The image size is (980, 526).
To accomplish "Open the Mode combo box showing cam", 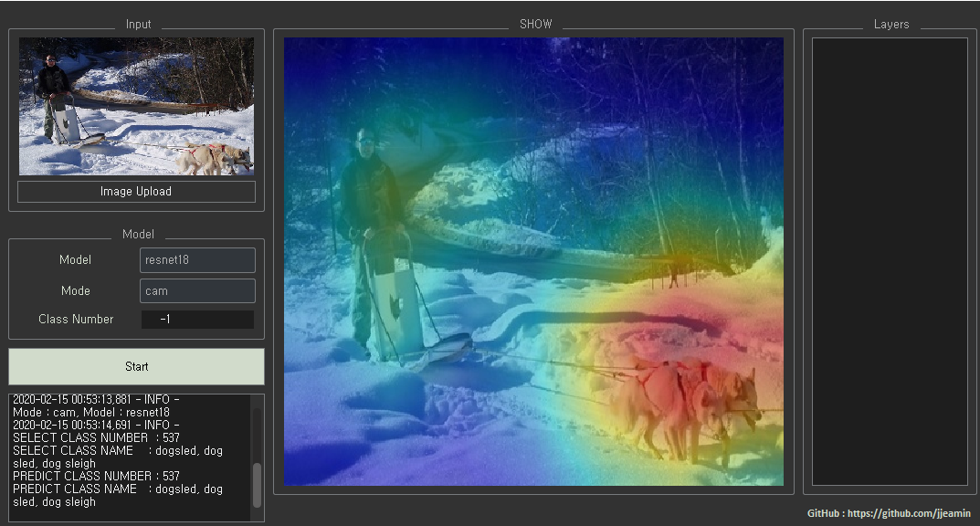I will point(197,291).
